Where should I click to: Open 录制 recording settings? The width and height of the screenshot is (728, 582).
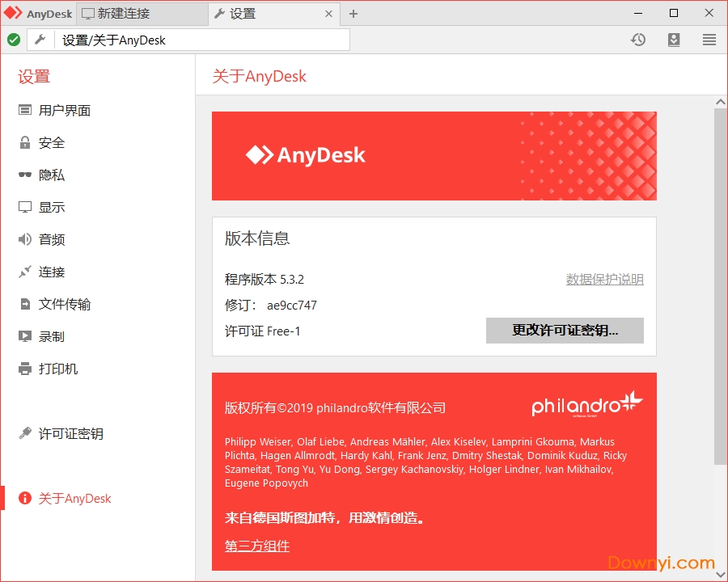pyautogui.click(x=51, y=337)
